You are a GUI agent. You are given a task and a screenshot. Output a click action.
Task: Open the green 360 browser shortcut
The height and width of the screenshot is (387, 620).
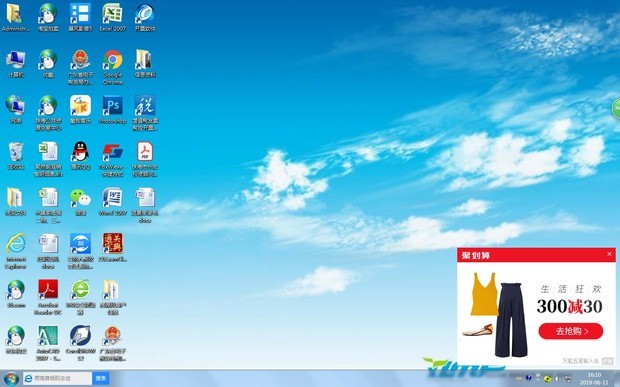[x=80, y=297]
